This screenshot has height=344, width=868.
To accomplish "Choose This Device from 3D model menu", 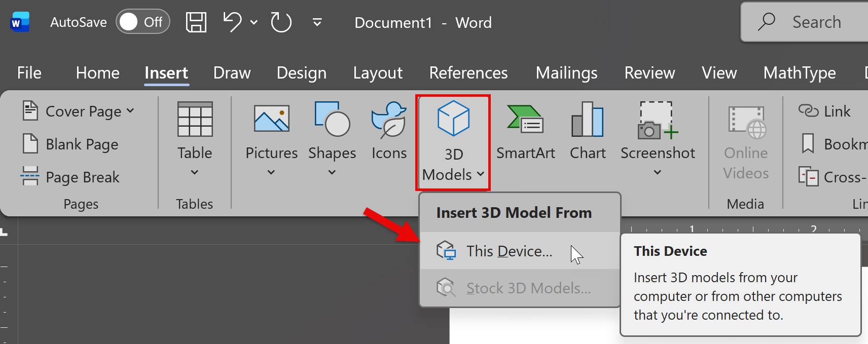I will point(520,251).
